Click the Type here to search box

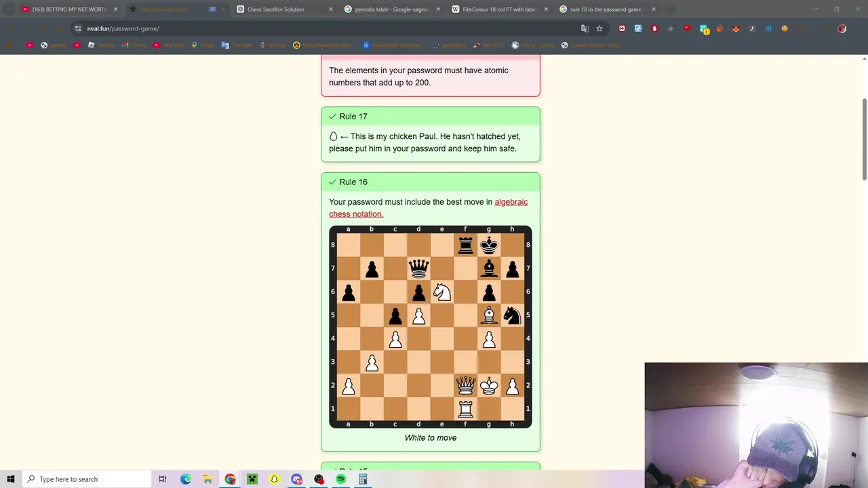click(86, 479)
